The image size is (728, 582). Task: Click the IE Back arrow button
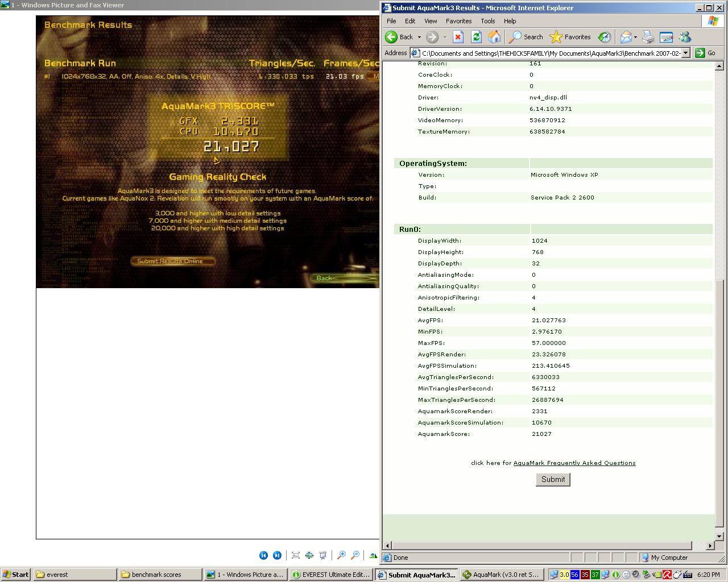399,37
